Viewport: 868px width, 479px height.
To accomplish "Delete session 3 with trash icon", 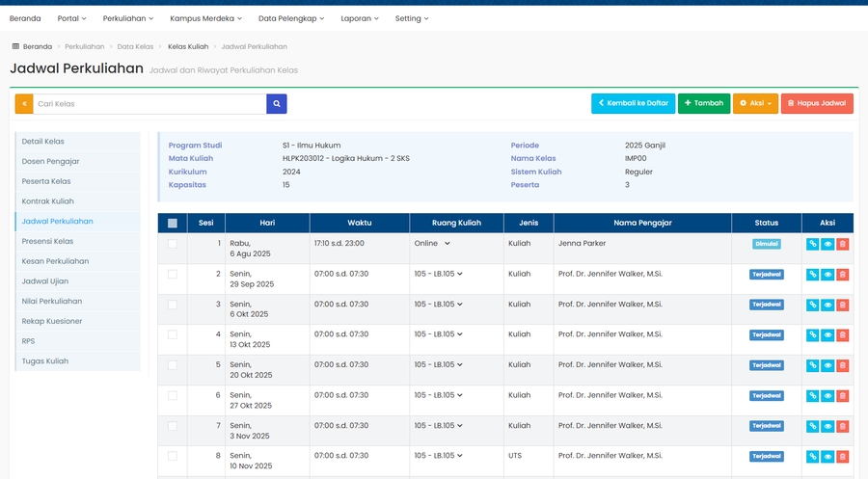I will tap(842, 305).
